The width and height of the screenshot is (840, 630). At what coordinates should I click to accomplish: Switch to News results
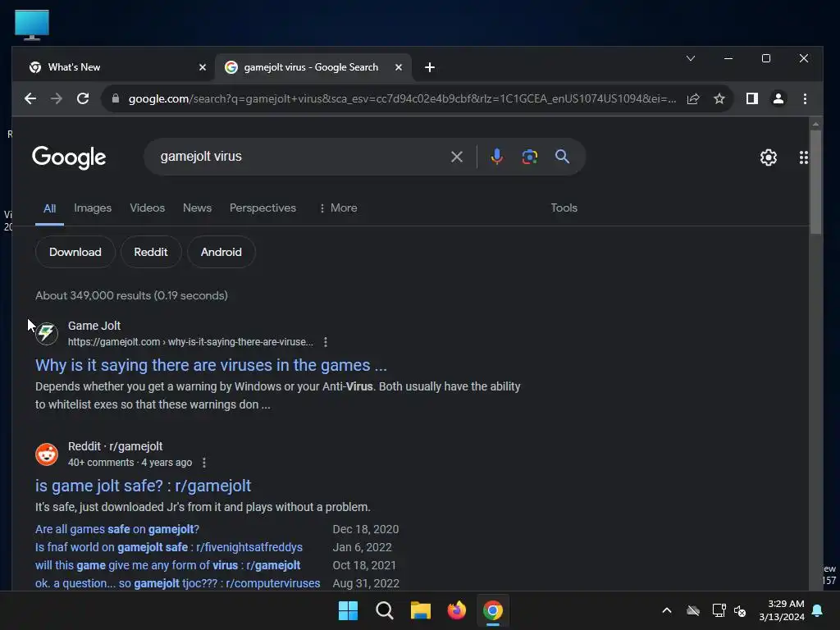[x=197, y=208]
